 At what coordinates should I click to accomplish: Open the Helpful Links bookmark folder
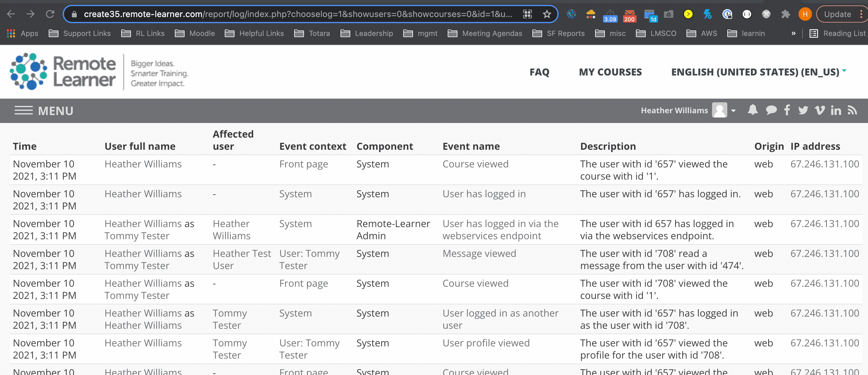tap(254, 33)
